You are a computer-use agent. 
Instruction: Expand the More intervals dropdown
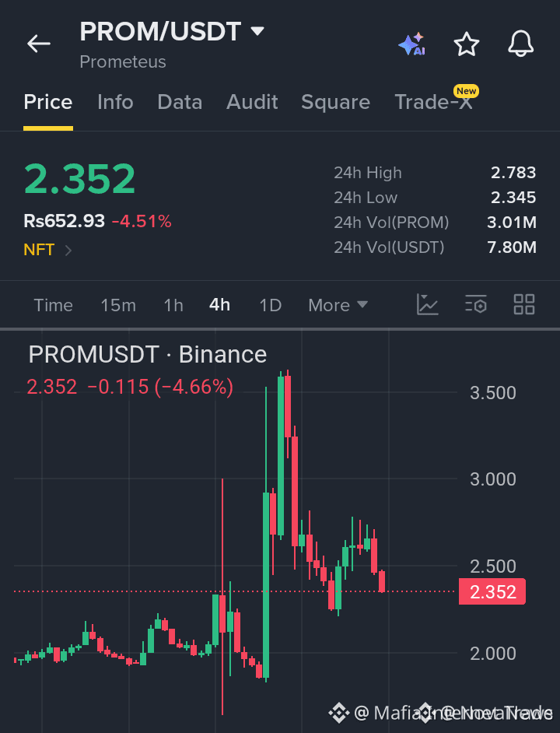[338, 305]
